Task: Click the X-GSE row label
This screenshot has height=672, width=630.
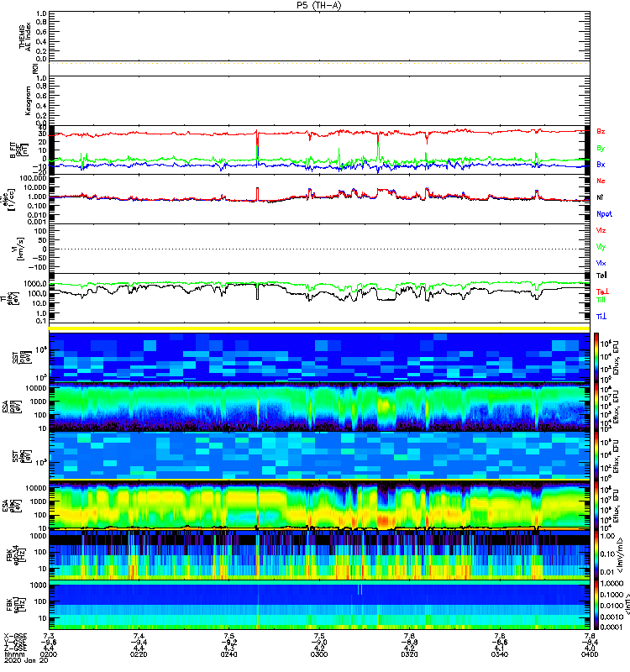Action: click(x=15, y=636)
